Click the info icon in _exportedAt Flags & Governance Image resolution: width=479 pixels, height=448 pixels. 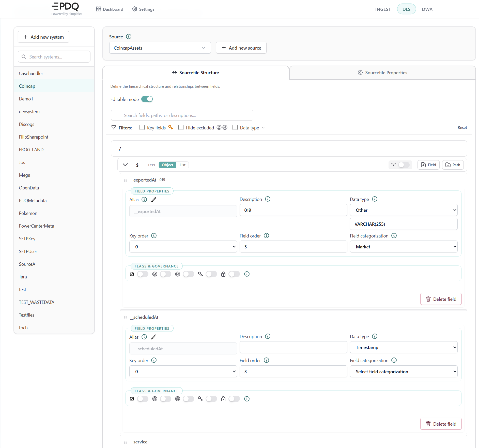[x=247, y=274]
